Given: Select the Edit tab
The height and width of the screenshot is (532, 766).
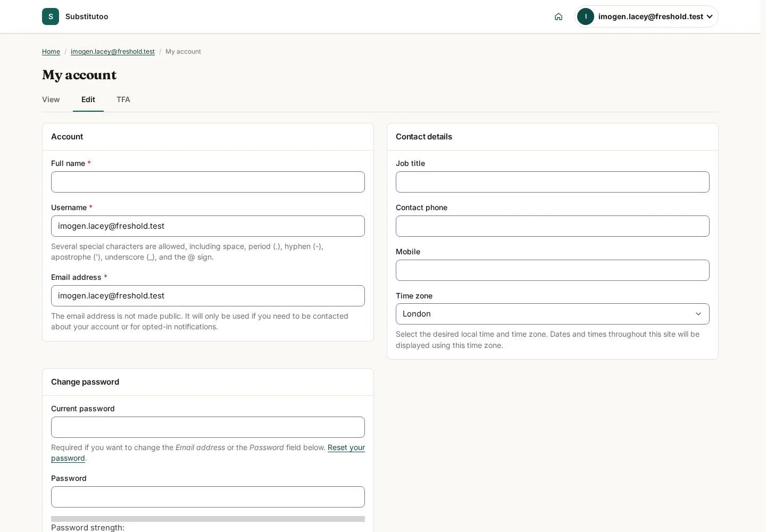Looking at the screenshot, I should pos(88,99).
